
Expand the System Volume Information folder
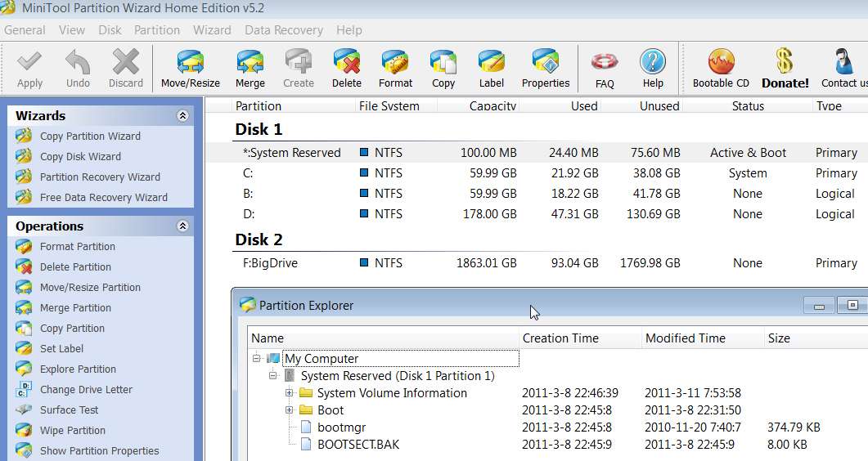[x=289, y=393]
